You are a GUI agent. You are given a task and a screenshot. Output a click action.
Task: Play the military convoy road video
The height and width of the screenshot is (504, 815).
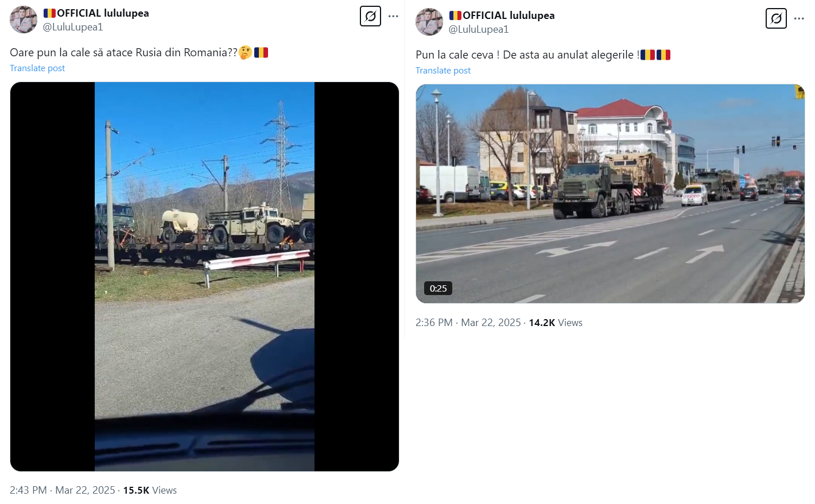click(x=610, y=193)
